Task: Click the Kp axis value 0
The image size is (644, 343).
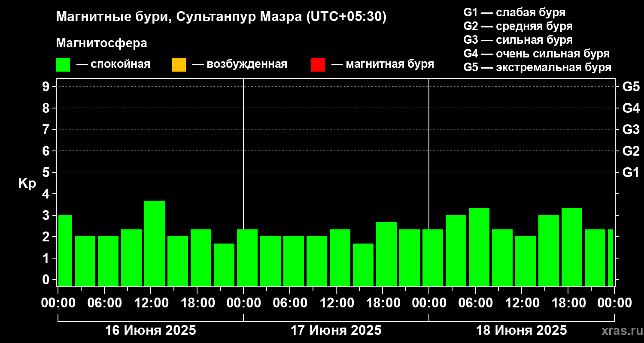Action: pyautogui.click(x=47, y=280)
